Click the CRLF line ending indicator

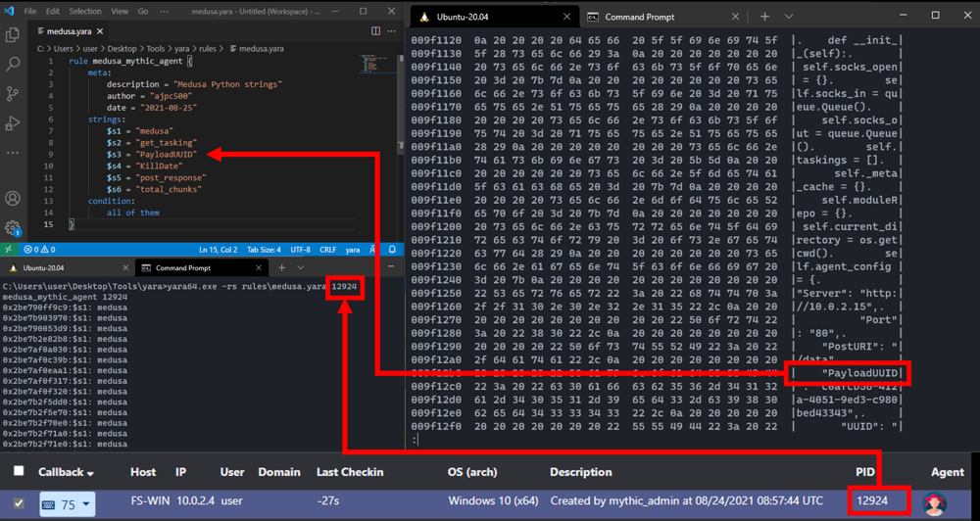click(328, 250)
